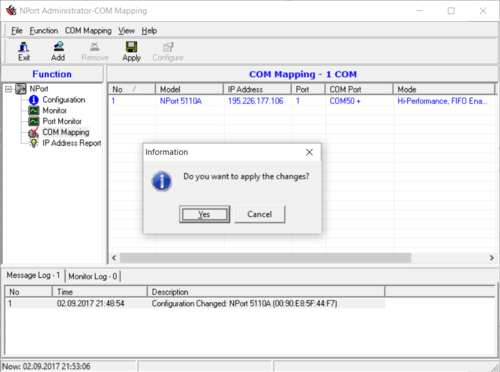The image size is (500, 372).
Task: Click the status bar current time
Action: [46, 366]
